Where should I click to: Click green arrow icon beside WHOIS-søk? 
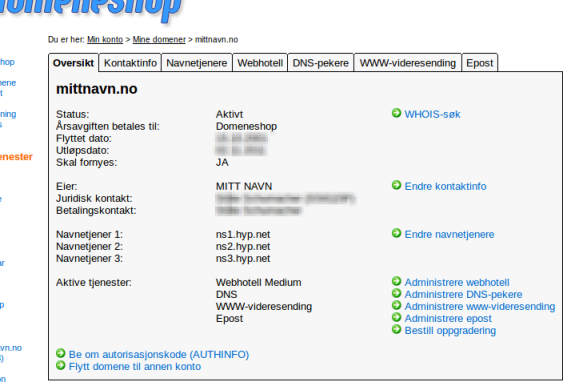pyautogui.click(x=396, y=113)
